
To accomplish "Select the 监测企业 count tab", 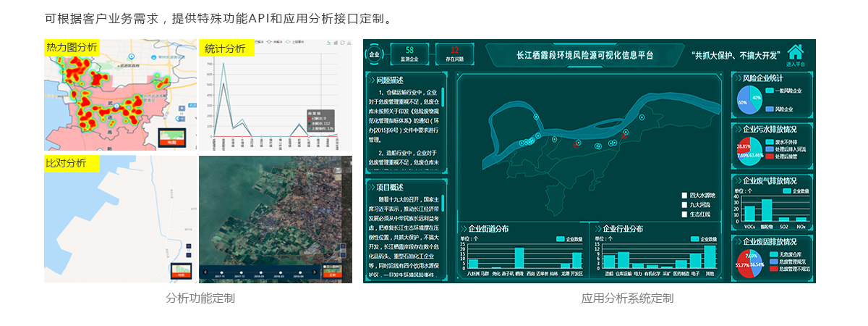I will pyautogui.click(x=409, y=54).
